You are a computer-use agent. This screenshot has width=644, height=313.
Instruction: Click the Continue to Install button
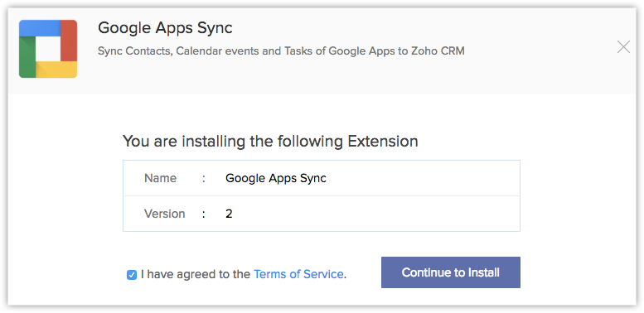point(451,272)
